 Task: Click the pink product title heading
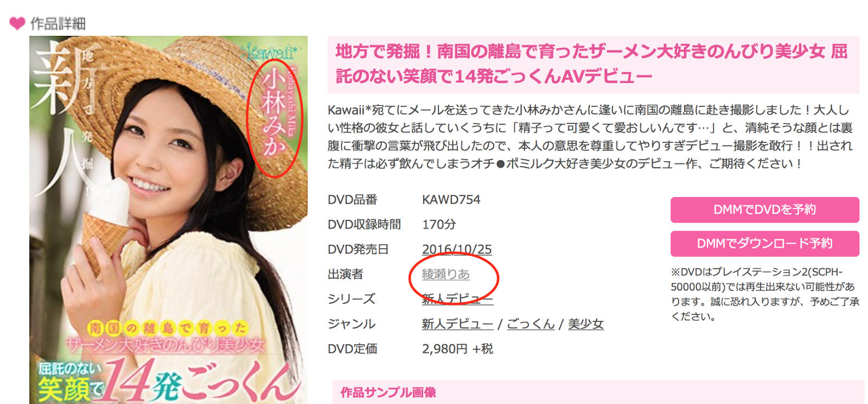point(593,64)
